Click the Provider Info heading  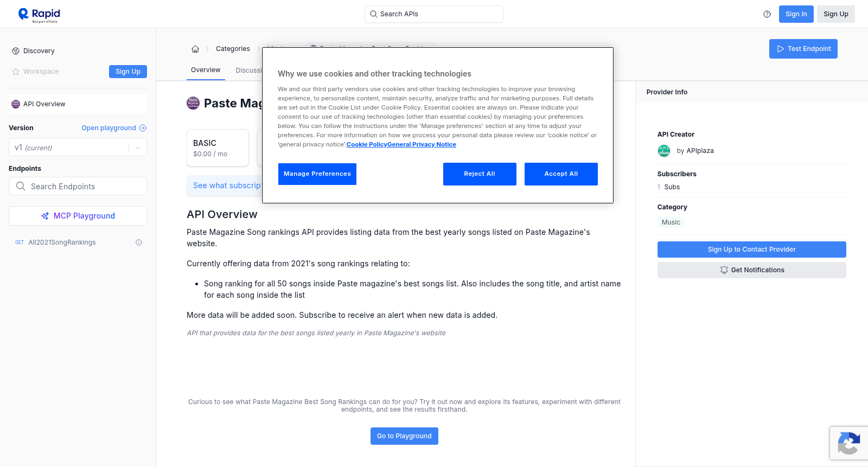pyautogui.click(x=667, y=92)
